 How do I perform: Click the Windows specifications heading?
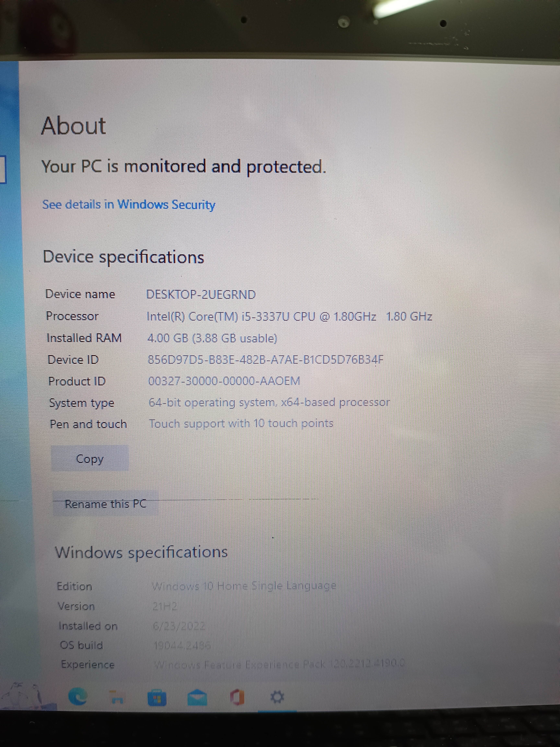pos(141,552)
